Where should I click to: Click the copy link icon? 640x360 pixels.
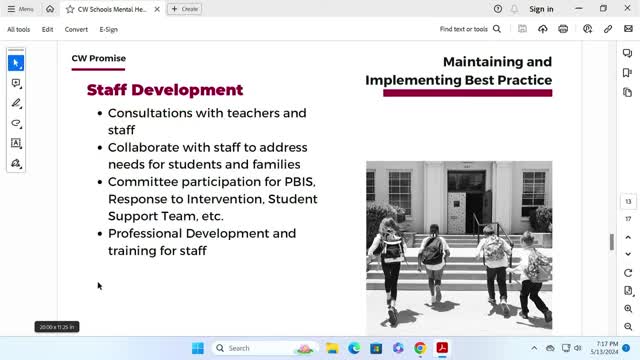(608, 29)
